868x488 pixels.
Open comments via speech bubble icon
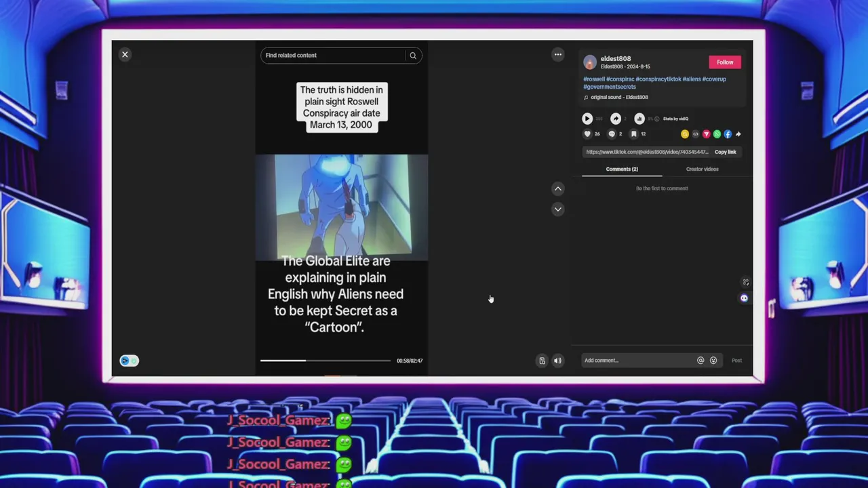coord(612,134)
